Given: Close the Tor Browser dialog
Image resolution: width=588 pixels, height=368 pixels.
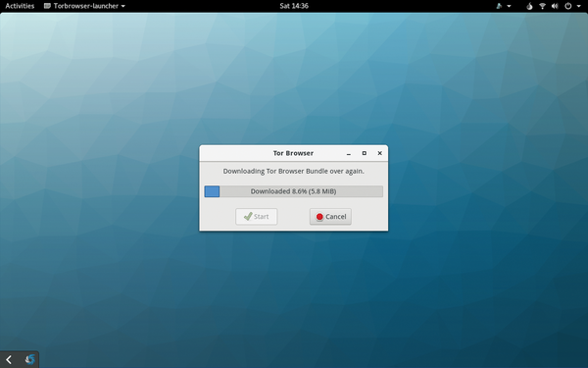Looking at the screenshot, I should pyautogui.click(x=380, y=153).
